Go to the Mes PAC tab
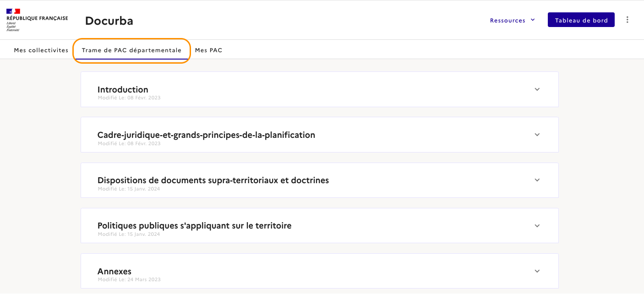 coord(209,50)
